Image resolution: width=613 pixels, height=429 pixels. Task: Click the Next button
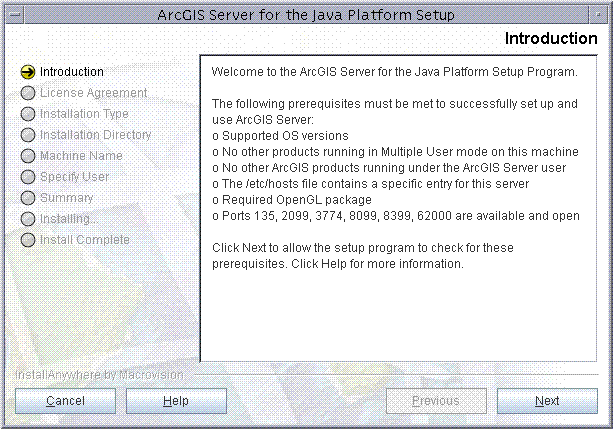tap(547, 401)
